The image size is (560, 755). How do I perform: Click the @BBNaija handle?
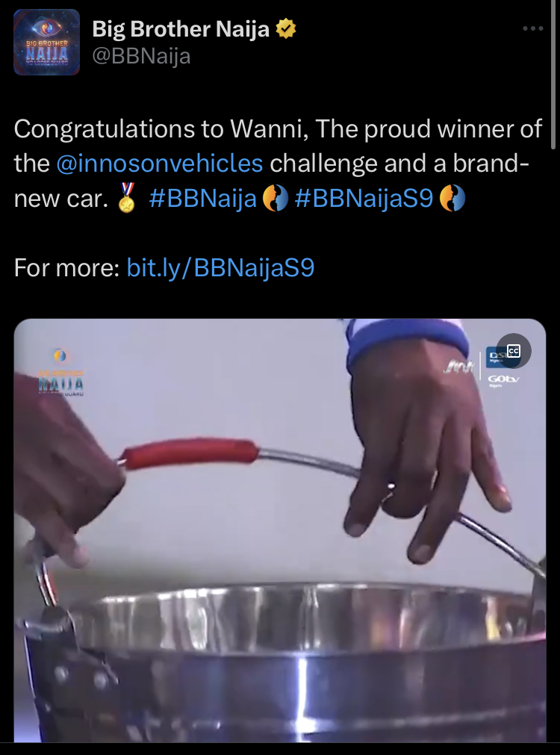pos(141,56)
